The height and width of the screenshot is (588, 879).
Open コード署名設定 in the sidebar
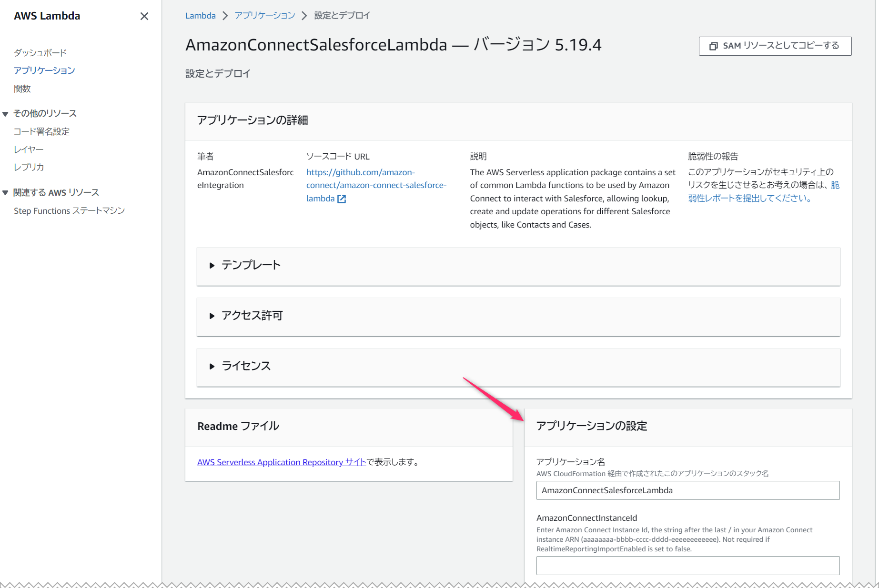tap(42, 131)
